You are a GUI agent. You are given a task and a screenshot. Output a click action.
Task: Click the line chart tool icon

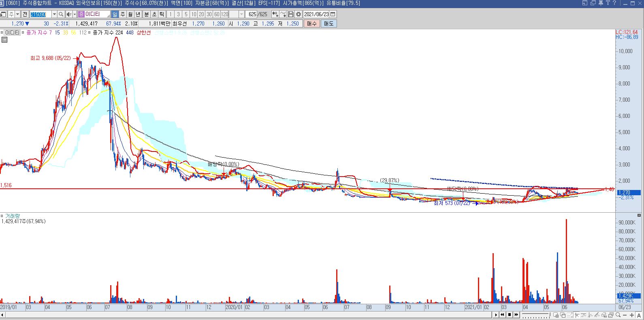pyautogui.click(x=283, y=14)
